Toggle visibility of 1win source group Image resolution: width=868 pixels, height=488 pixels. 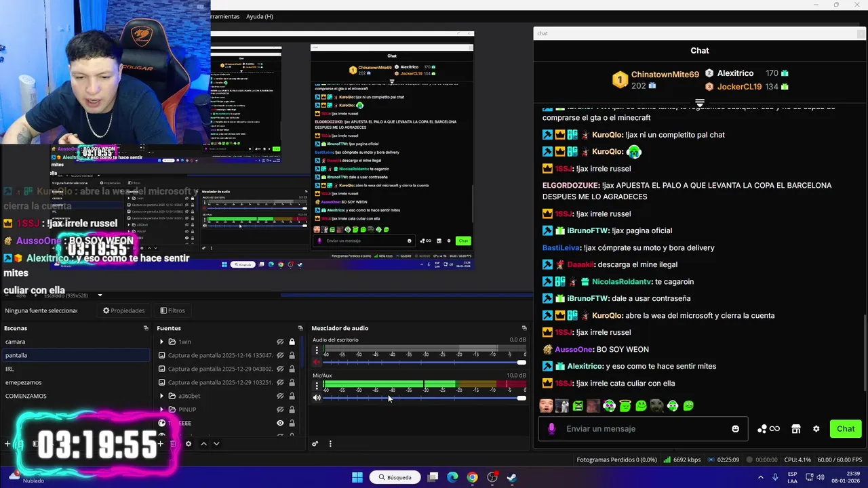tap(280, 342)
